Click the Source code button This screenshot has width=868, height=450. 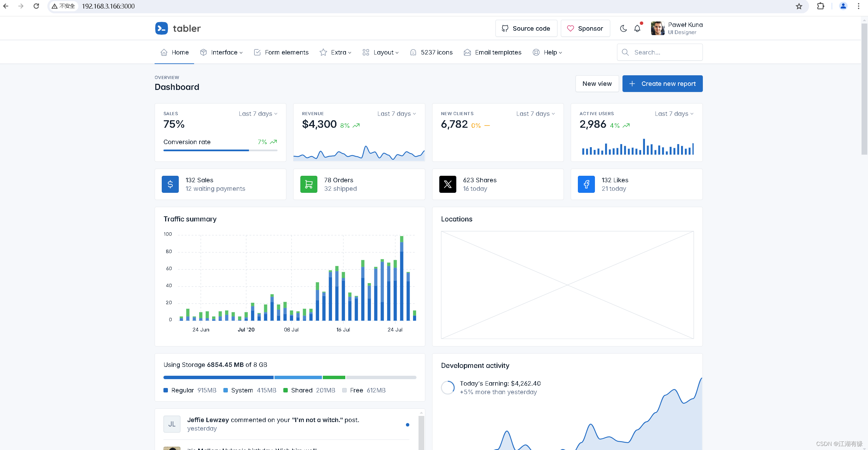tap(526, 28)
